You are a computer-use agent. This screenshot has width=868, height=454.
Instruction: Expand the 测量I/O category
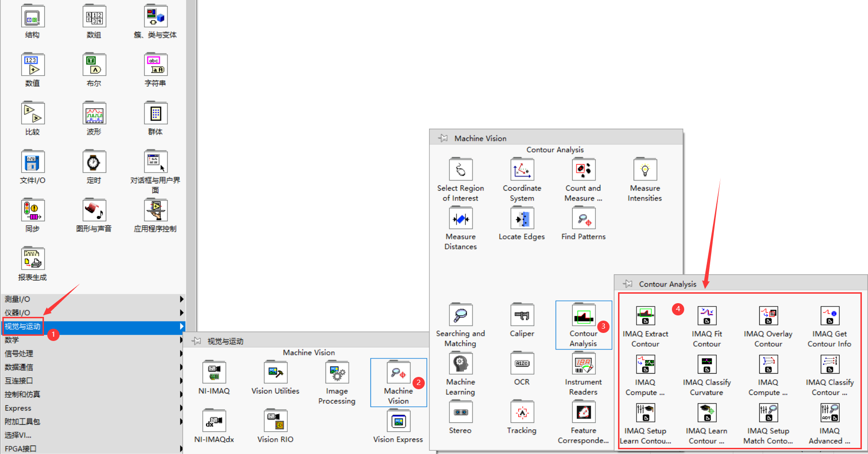(x=93, y=299)
